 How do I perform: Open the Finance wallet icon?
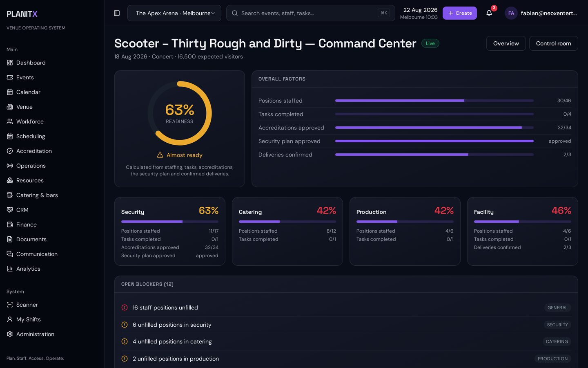click(10, 224)
